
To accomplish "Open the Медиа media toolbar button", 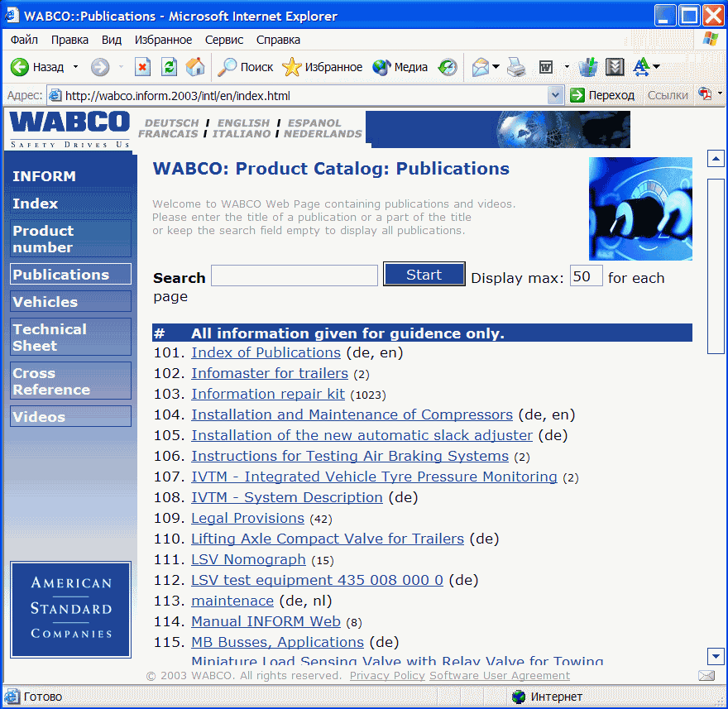I will coord(400,67).
